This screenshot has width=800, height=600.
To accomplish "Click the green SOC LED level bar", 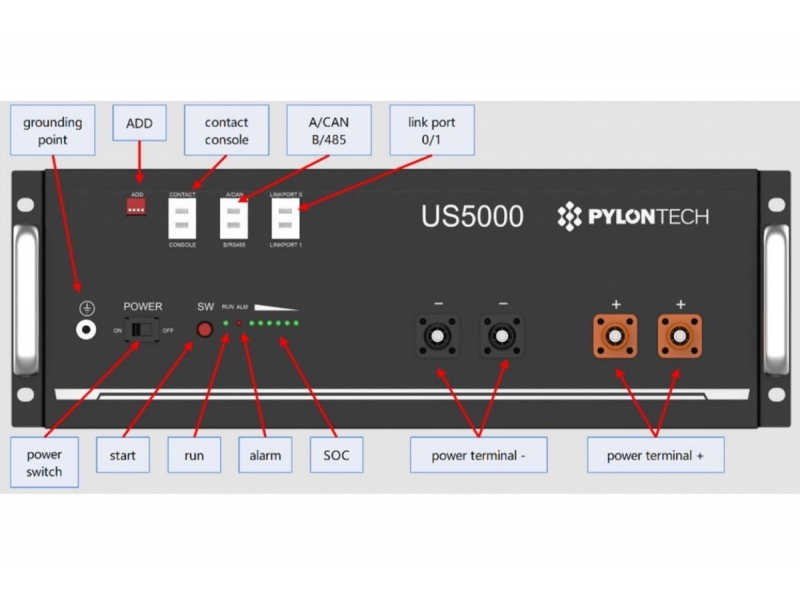I will tap(274, 324).
